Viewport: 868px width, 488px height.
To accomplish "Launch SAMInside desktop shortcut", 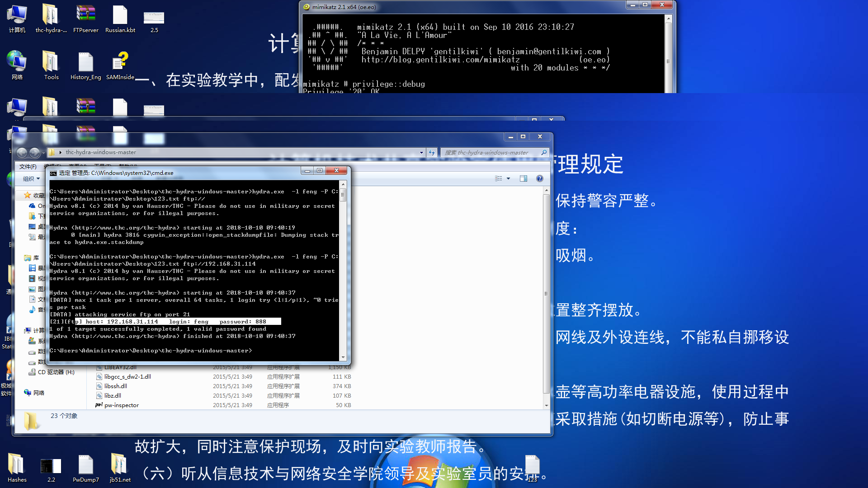I will [120, 66].
